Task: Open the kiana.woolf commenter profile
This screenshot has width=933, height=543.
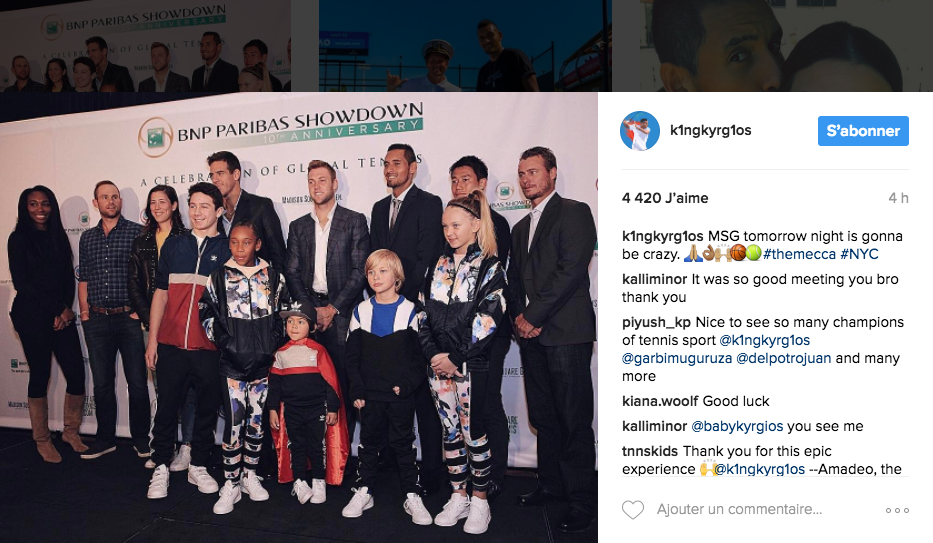Action: coord(660,401)
